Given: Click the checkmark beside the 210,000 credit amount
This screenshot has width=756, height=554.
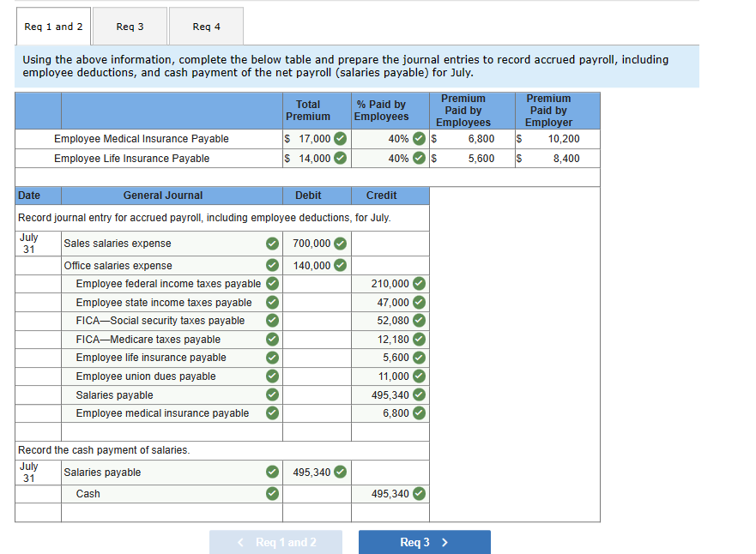Looking at the screenshot, I should tap(418, 283).
